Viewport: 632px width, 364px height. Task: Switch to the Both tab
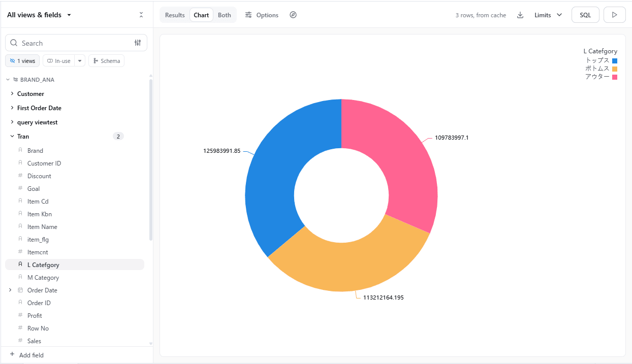pos(225,15)
